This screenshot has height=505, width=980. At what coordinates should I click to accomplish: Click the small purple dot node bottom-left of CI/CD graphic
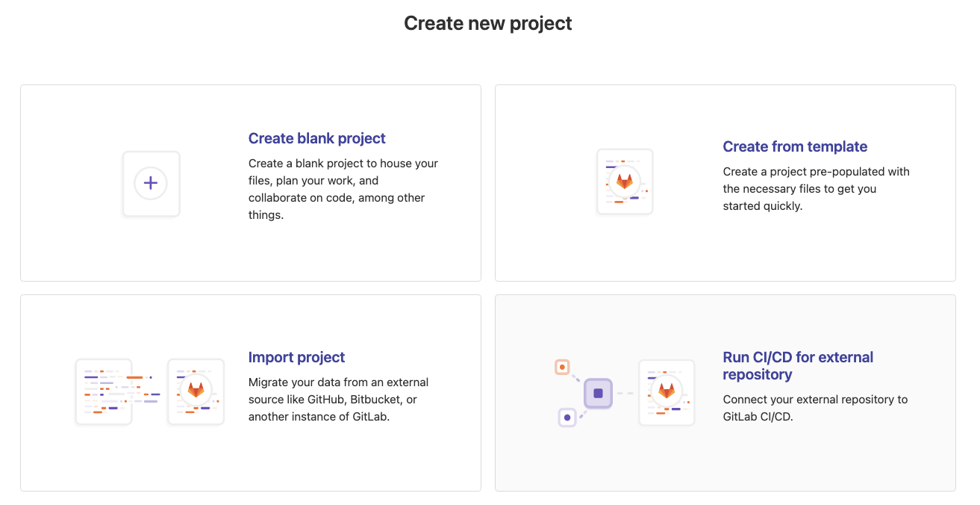(x=567, y=418)
